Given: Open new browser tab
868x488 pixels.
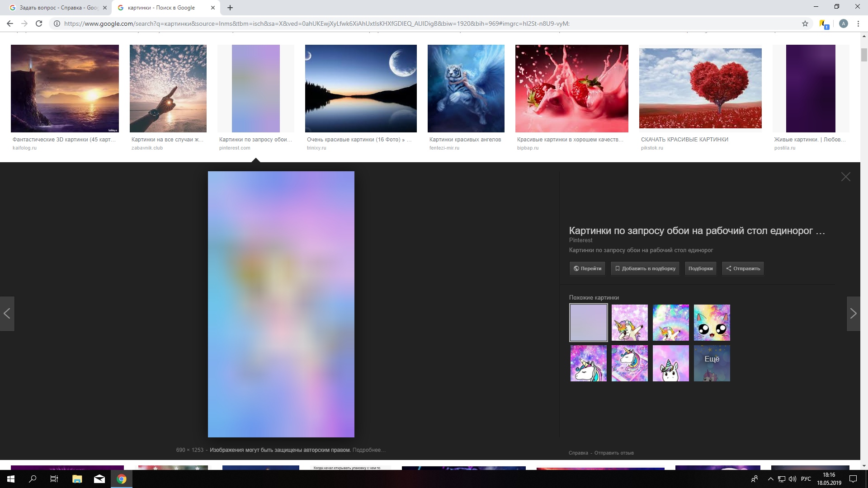Looking at the screenshot, I should [230, 8].
